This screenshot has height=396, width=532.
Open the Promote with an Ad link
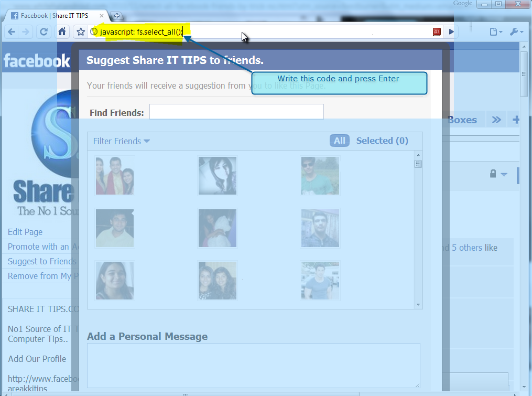[x=43, y=247]
